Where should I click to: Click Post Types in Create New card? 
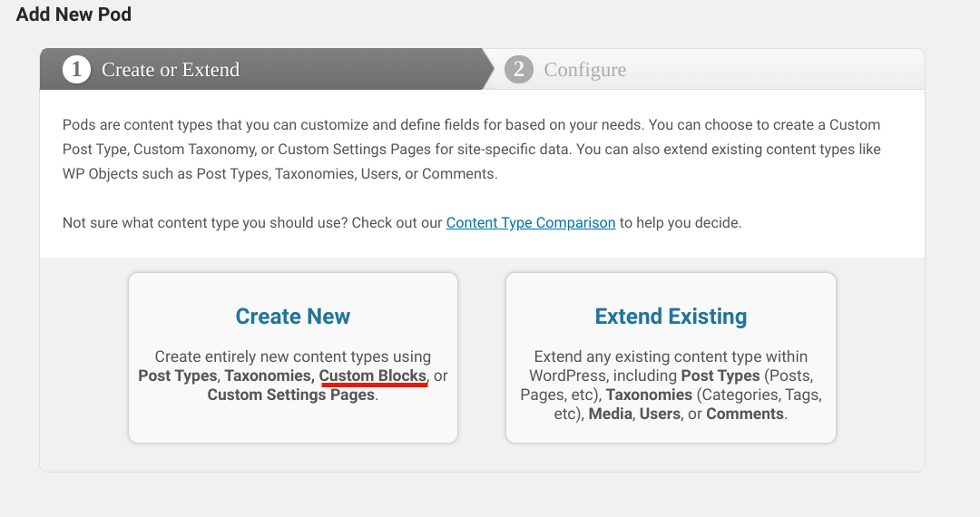tap(178, 376)
